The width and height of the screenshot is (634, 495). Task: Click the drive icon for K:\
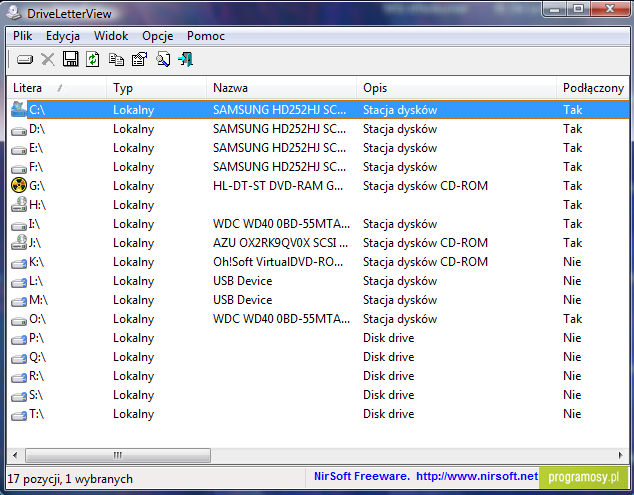point(19,264)
